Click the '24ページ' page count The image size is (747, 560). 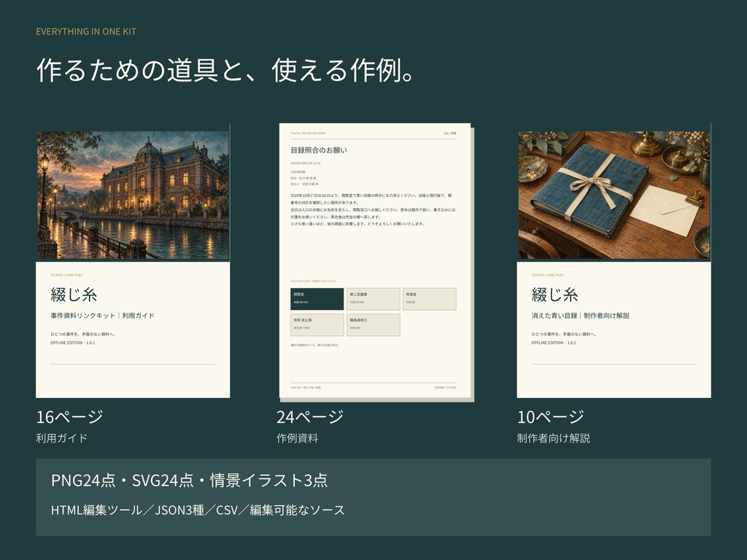[309, 416]
